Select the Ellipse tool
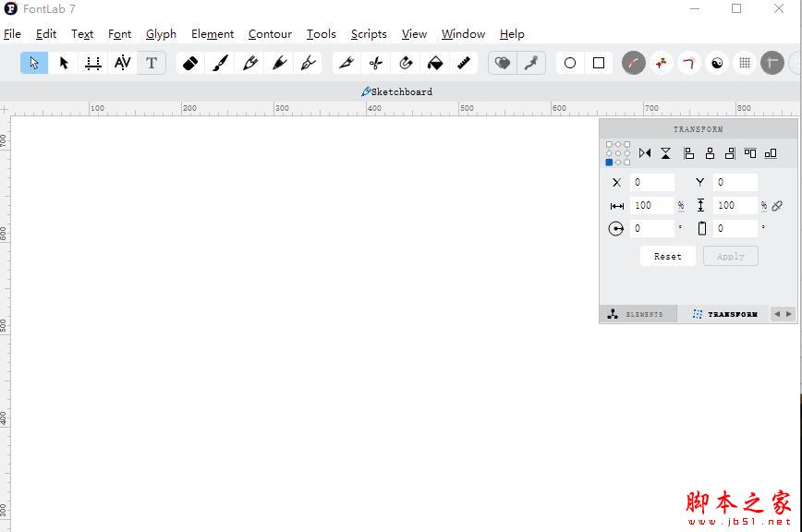Image resolution: width=802 pixels, height=532 pixels. coord(570,63)
